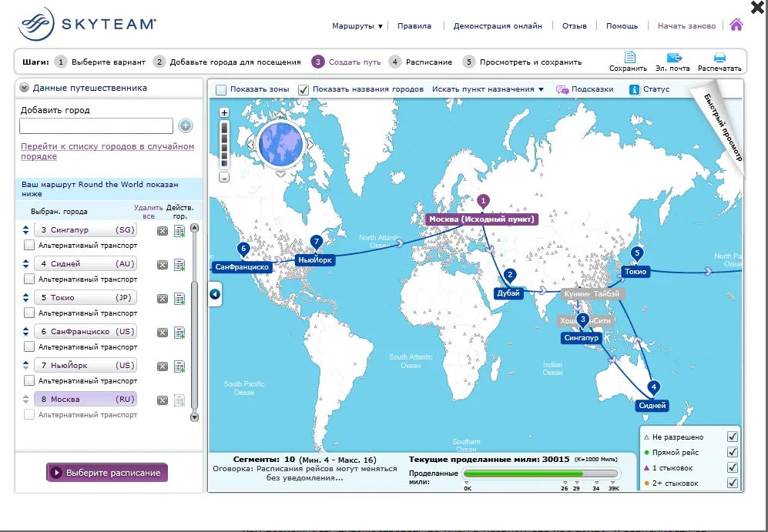Remove НьюЙорк with its X icon
This screenshot has width=768, height=532.
[x=162, y=366]
